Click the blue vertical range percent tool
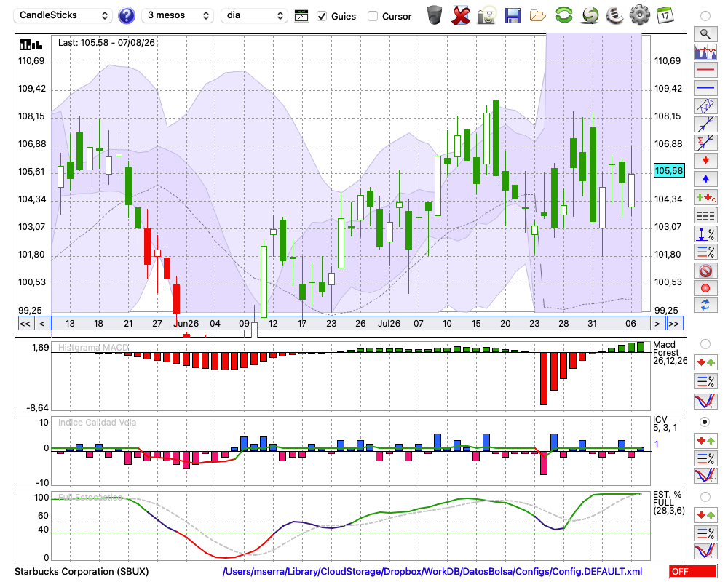The height and width of the screenshot is (582, 728). pyautogui.click(x=705, y=234)
